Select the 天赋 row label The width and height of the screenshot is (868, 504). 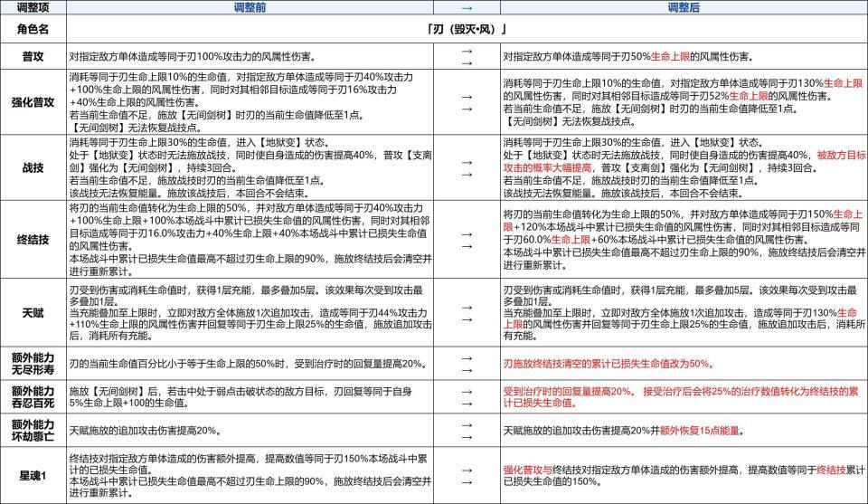[33, 313]
